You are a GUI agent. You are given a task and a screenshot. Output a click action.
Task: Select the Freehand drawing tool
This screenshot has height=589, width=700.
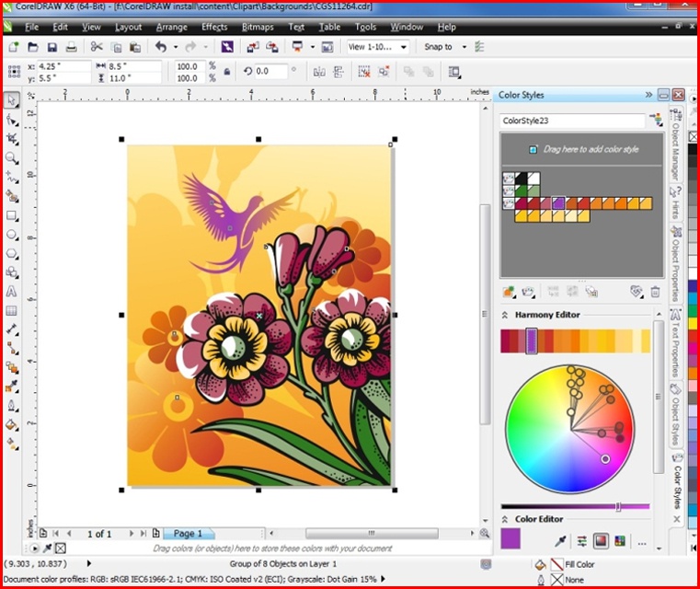click(12, 178)
